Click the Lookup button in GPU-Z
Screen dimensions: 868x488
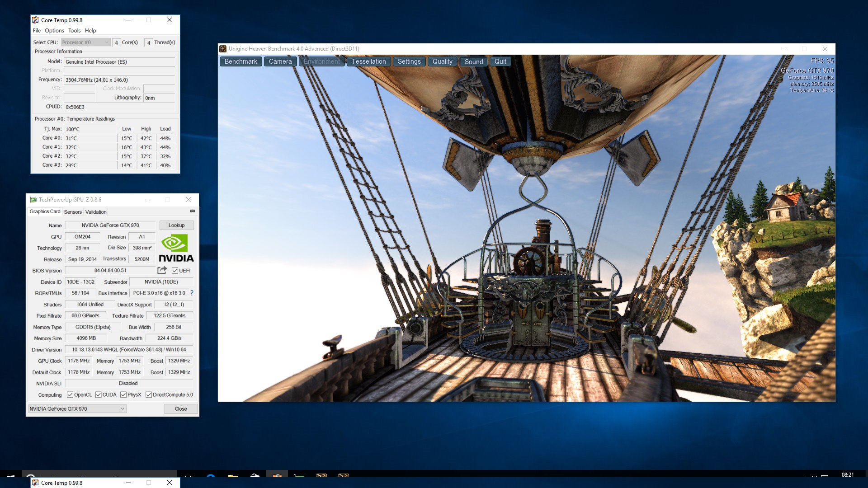tap(176, 225)
